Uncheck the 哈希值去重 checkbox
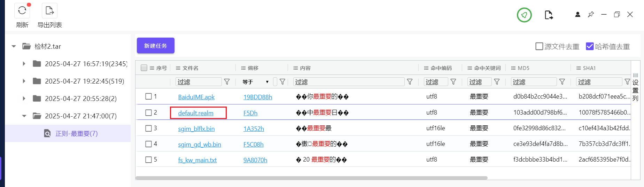The image size is (644, 187). [590, 46]
